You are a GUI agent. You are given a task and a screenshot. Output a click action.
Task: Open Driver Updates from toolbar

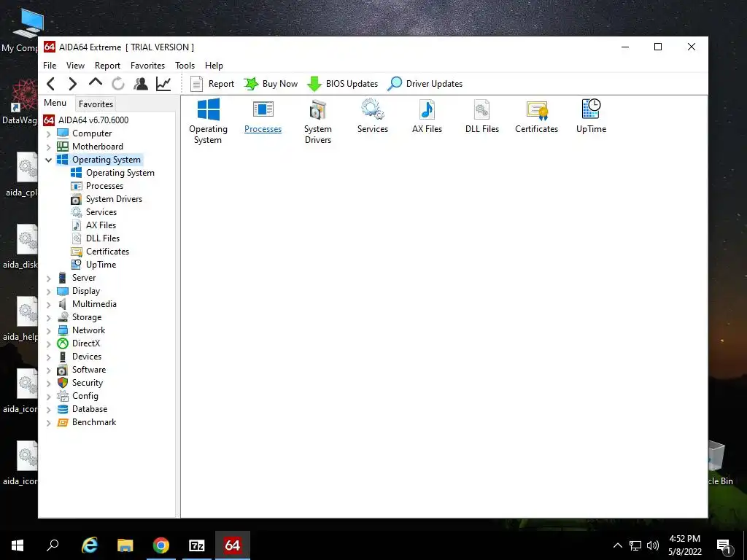pyautogui.click(x=425, y=84)
